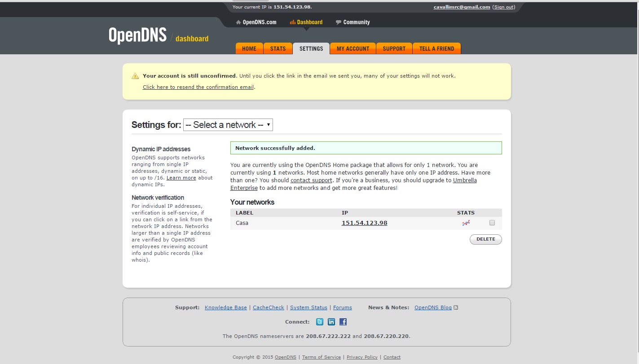The height and width of the screenshot is (364, 639).
Task: Click the RSS feed icon beside OpenDNS Blog
Action: [456, 307]
